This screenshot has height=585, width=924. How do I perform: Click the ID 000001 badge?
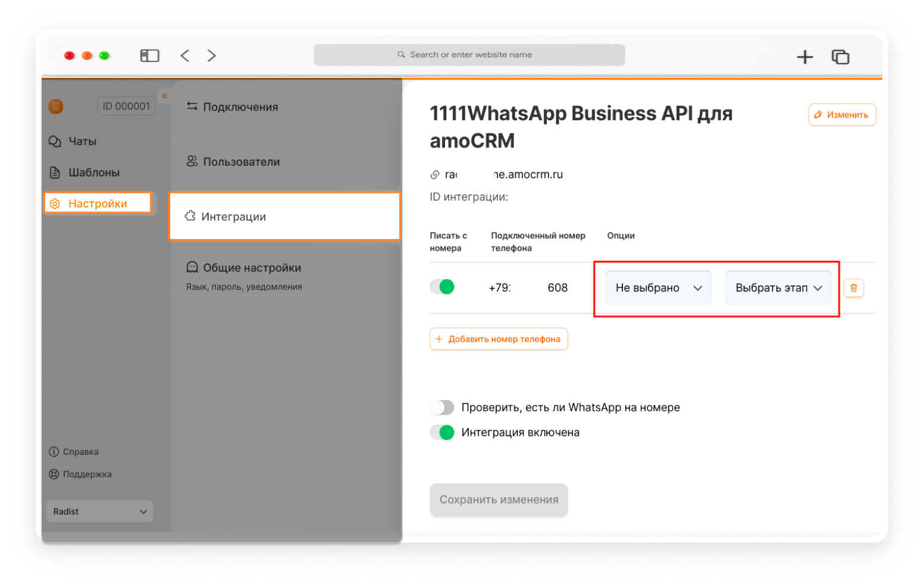[x=126, y=106]
